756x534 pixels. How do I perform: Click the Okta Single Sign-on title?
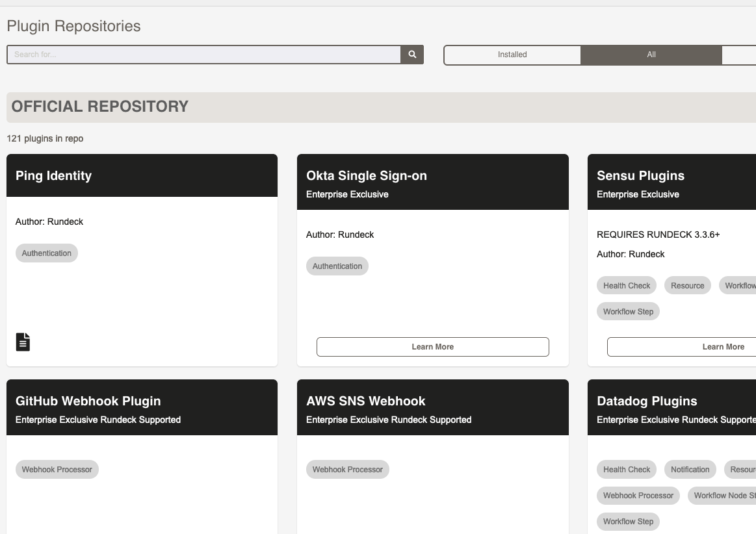coord(367,176)
